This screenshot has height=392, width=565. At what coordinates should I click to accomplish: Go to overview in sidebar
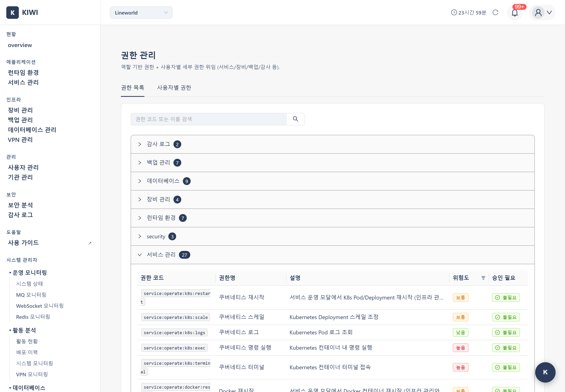click(x=20, y=45)
